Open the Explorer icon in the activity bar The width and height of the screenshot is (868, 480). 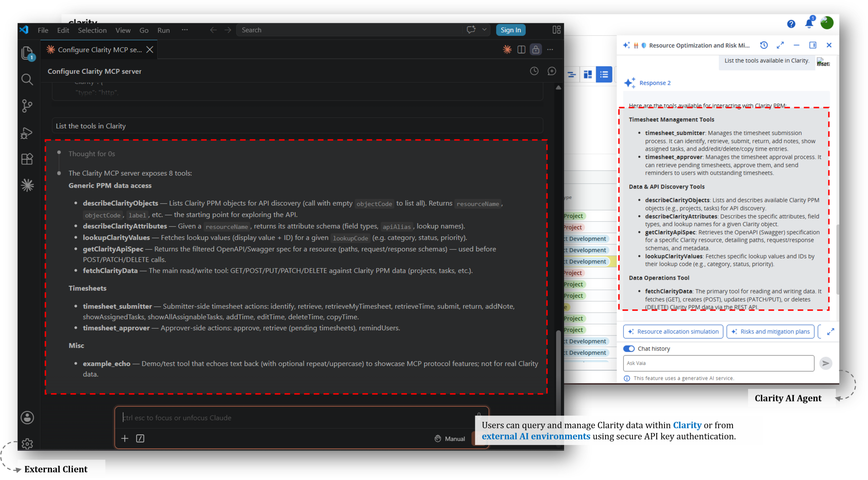click(x=27, y=53)
